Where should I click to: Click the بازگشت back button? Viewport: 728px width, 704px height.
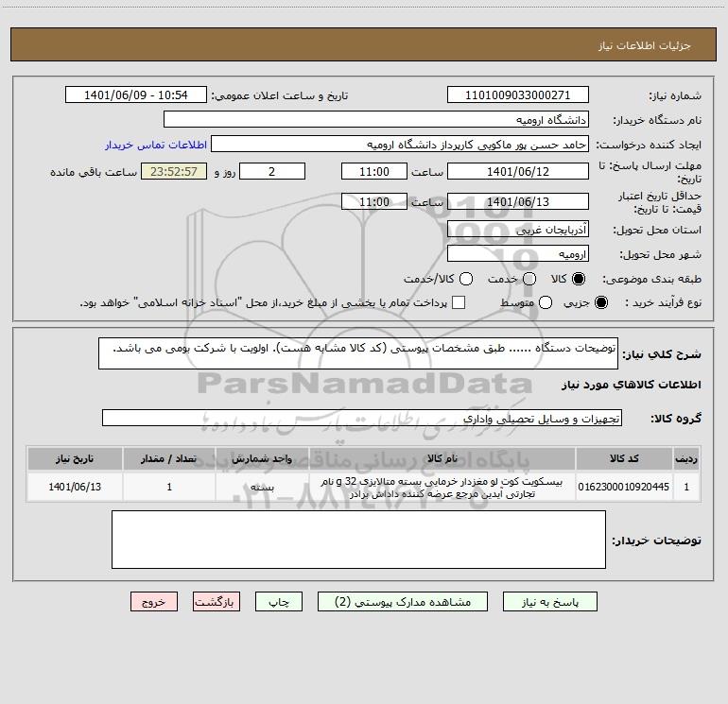pyautogui.click(x=217, y=602)
